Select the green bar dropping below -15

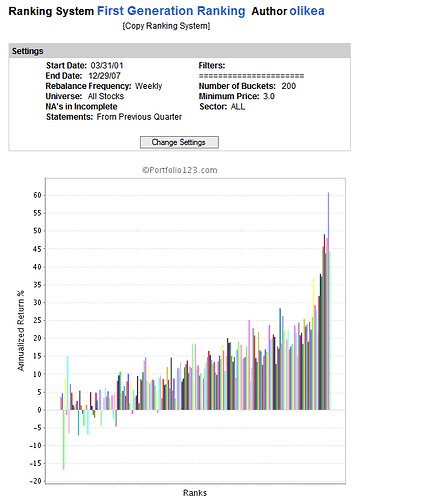point(64,440)
